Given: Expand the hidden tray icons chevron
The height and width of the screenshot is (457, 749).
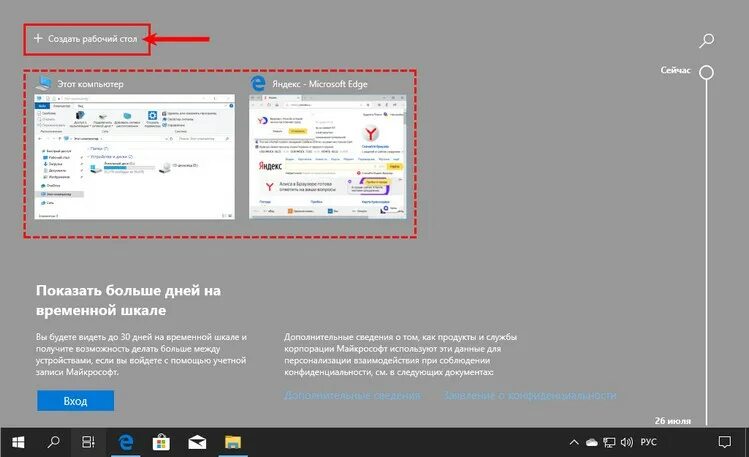Looking at the screenshot, I should (x=574, y=442).
